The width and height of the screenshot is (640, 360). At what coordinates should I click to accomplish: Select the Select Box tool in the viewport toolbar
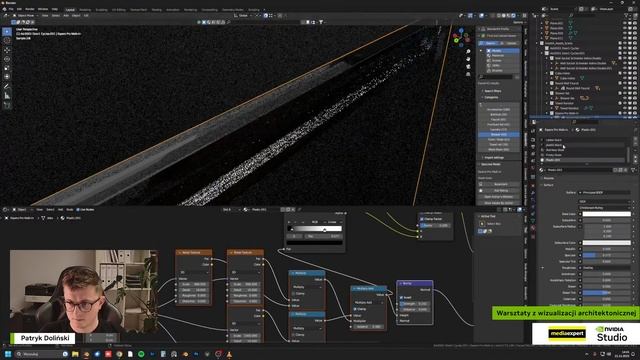[7, 31]
